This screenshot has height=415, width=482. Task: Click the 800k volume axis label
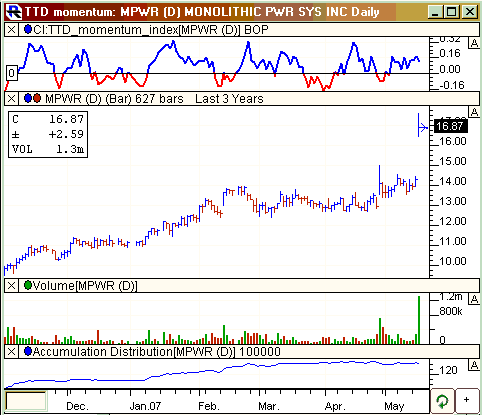[x=451, y=311]
